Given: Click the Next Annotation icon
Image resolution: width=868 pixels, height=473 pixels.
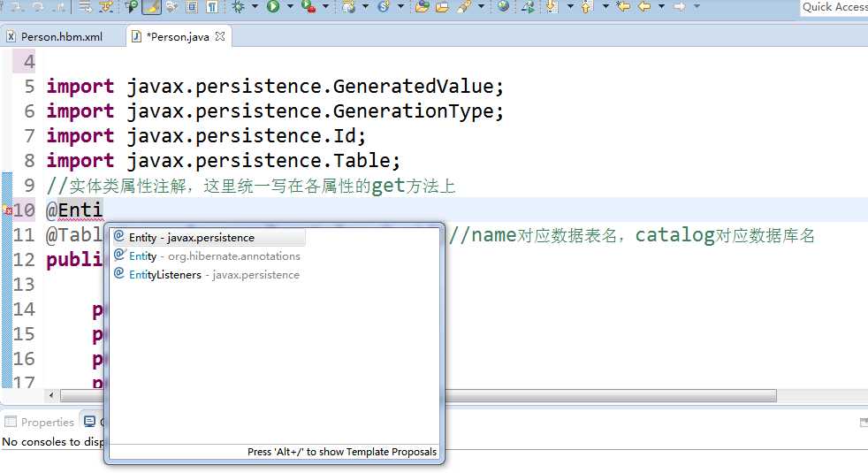Looking at the screenshot, I should (552, 7).
